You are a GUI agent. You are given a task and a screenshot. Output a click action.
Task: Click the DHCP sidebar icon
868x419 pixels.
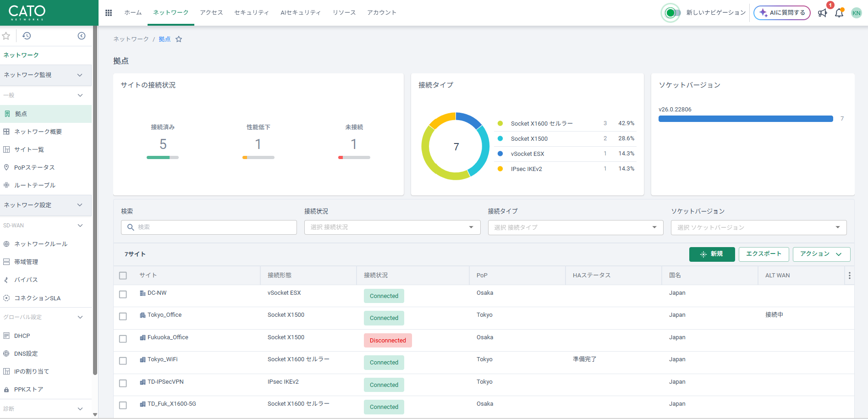[x=6, y=336]
